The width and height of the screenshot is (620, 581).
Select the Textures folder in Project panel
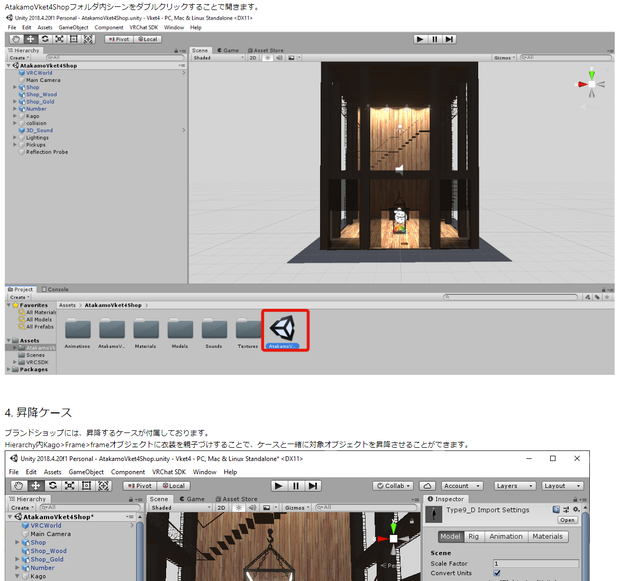248,332
